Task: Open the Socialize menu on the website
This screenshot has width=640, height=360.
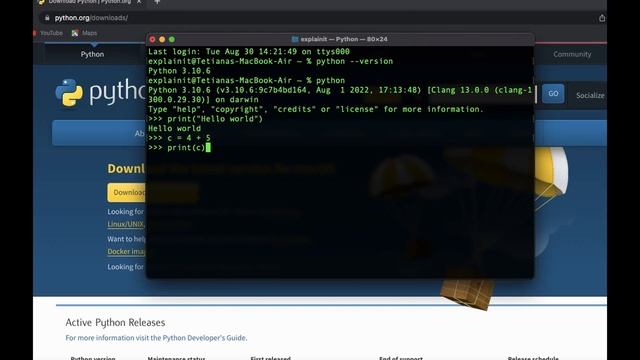Action: pyautogui.click(x=590, y=95)
